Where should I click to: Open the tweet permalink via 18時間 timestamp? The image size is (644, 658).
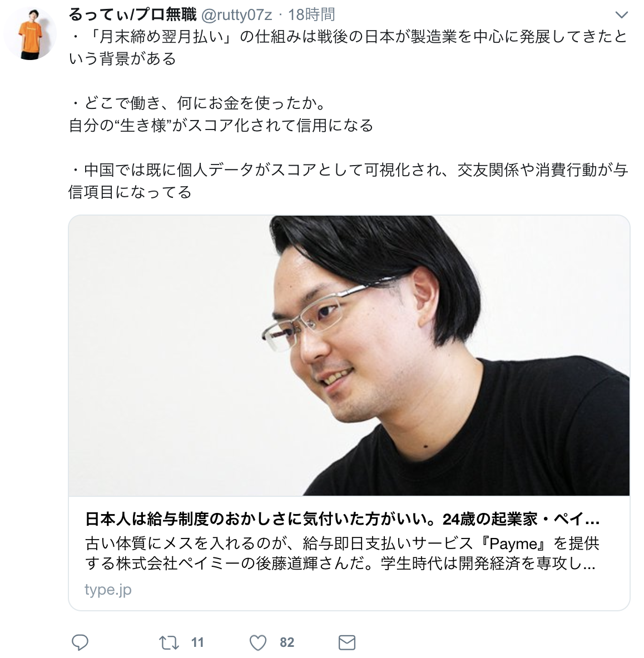(x=311, y=15)
